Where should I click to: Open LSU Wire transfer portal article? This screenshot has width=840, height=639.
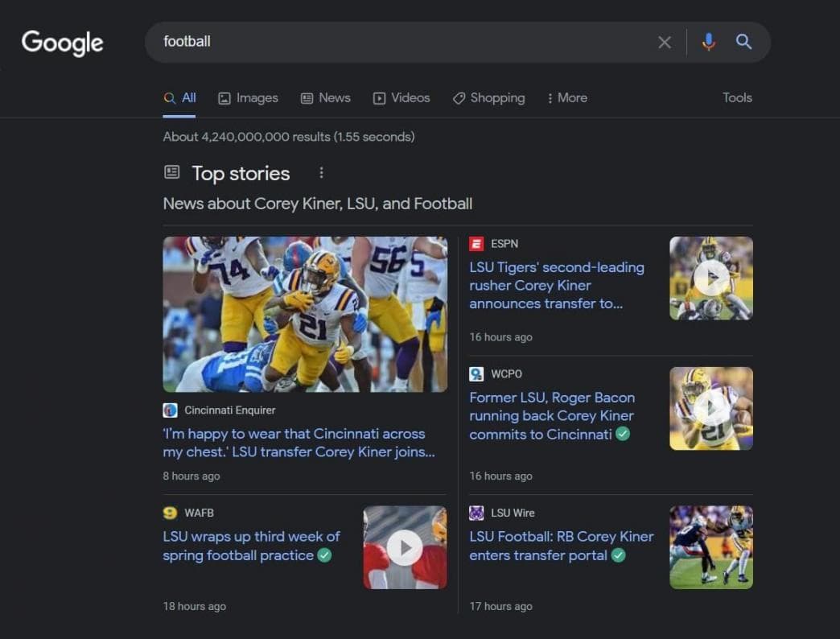(561, 546)
